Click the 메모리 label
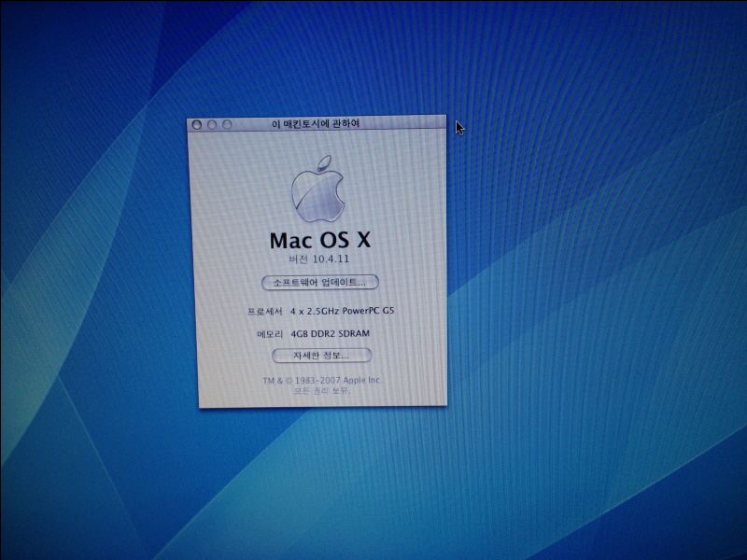This screenshot has width=747, height=560. tap(269, 333)
